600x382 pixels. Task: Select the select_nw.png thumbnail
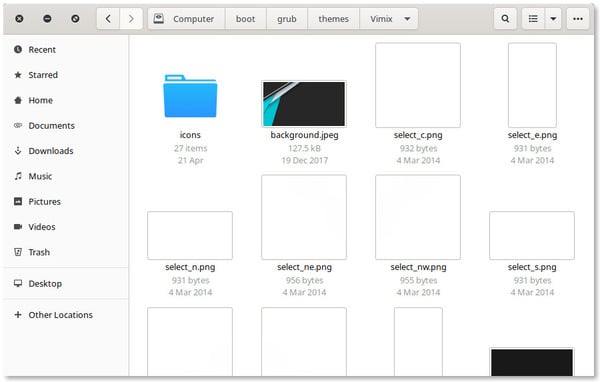click(418, 217)
